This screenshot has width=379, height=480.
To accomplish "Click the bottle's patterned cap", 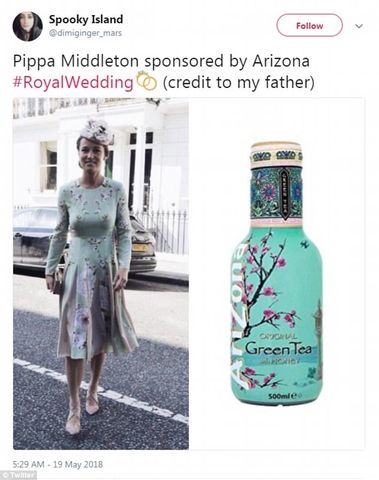I will coord(276,155).
